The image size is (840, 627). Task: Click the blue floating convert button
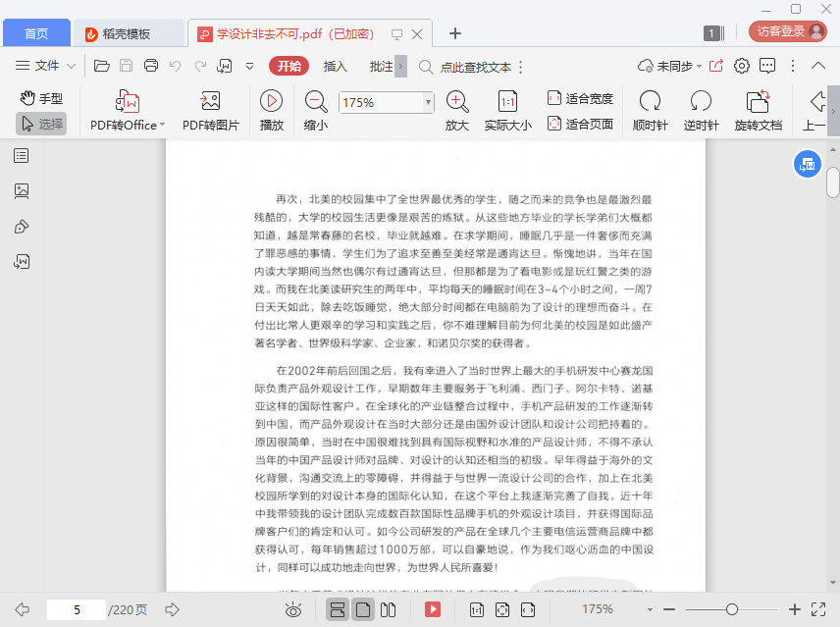808,165
